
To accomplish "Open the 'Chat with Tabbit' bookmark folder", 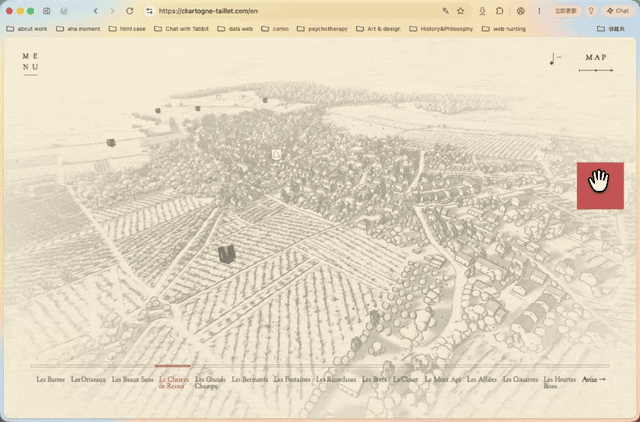I will click(181, 29).
